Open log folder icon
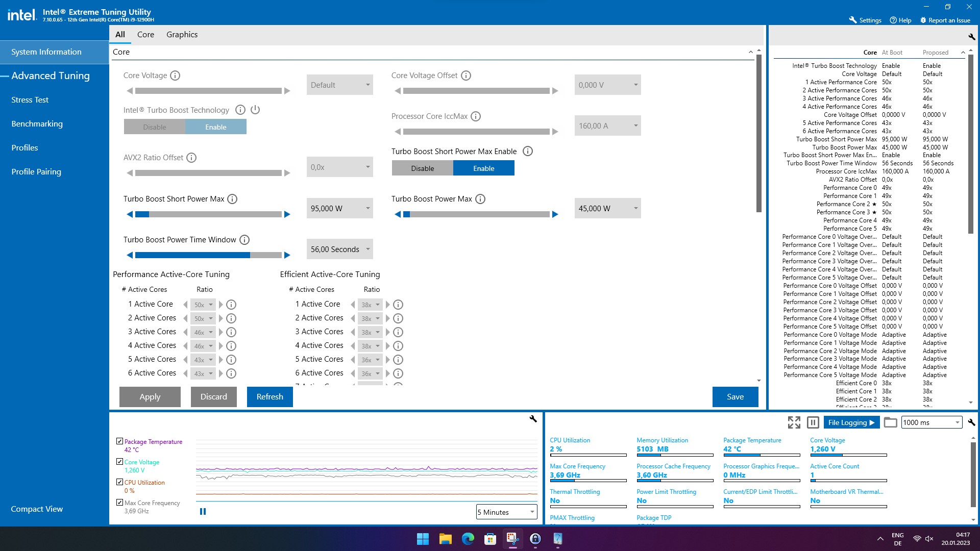This screenshot has height=551, width=980. pyautogui.click(x=890, y=422)
